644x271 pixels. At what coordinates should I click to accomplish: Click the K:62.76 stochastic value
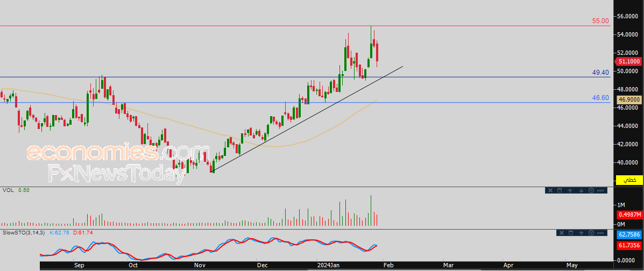point(60,233)
